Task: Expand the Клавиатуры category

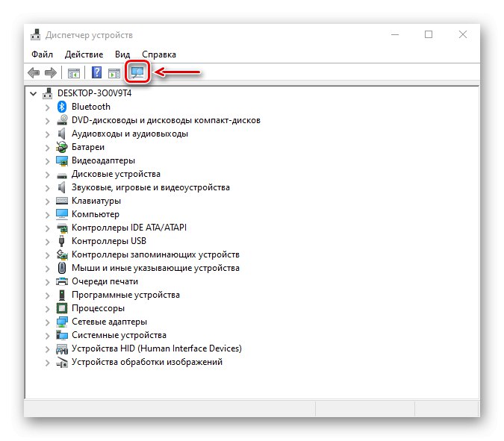Action: (48, 201)
